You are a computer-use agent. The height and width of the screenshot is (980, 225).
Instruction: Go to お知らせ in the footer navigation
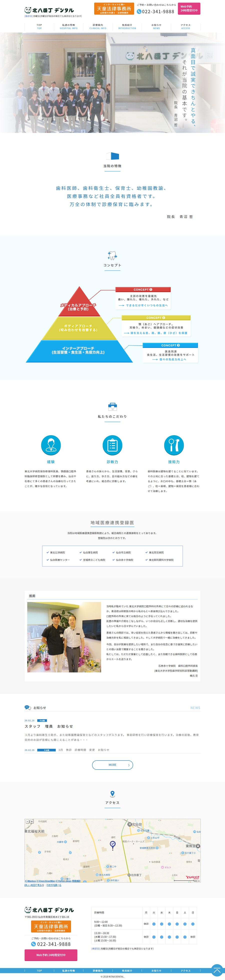(x=156, y=970)
